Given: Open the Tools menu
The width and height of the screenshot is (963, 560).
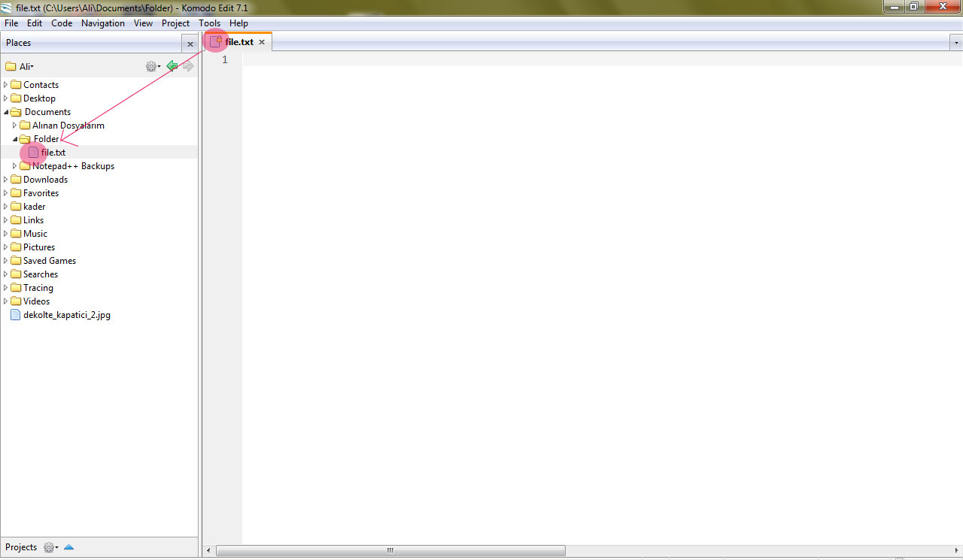Looking at the screenshot, I should coord(209,23).
